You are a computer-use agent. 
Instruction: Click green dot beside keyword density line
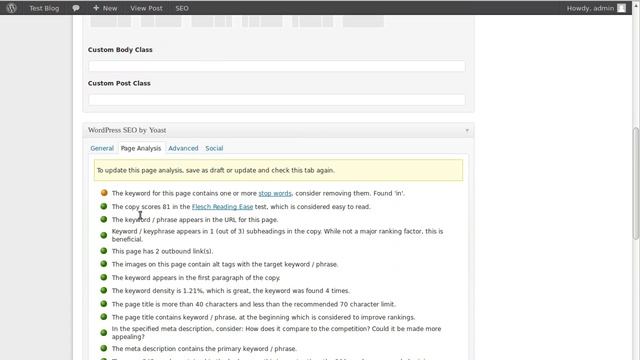(x=104, y=290)
